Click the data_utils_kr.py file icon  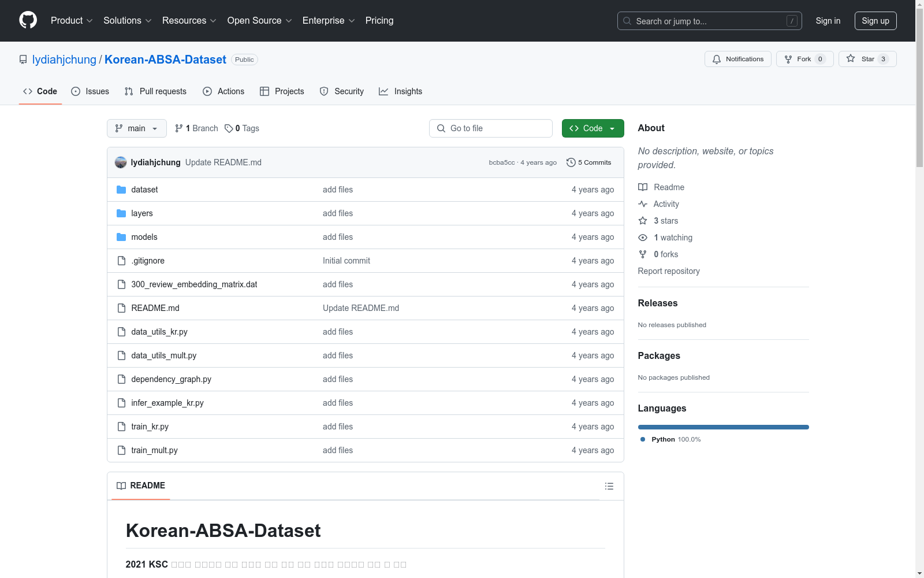121,332
